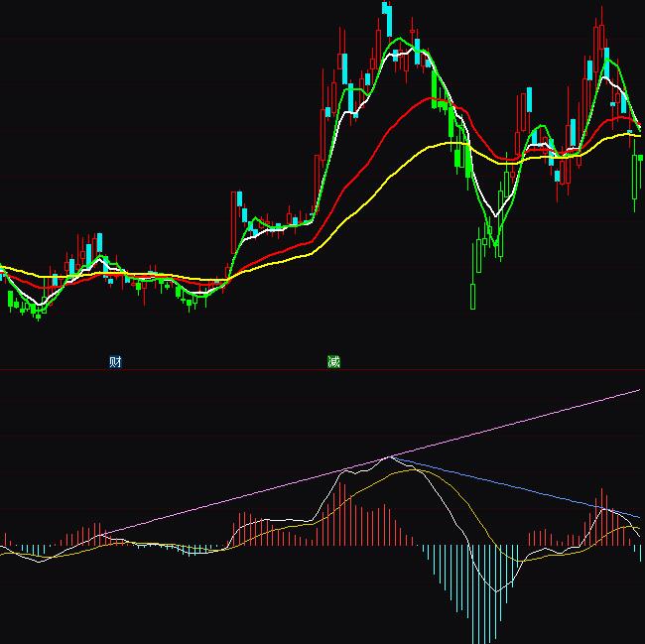Click the divider between price and MACD panels
This screenshot has width=645, height=644.
tap(322, 370)
